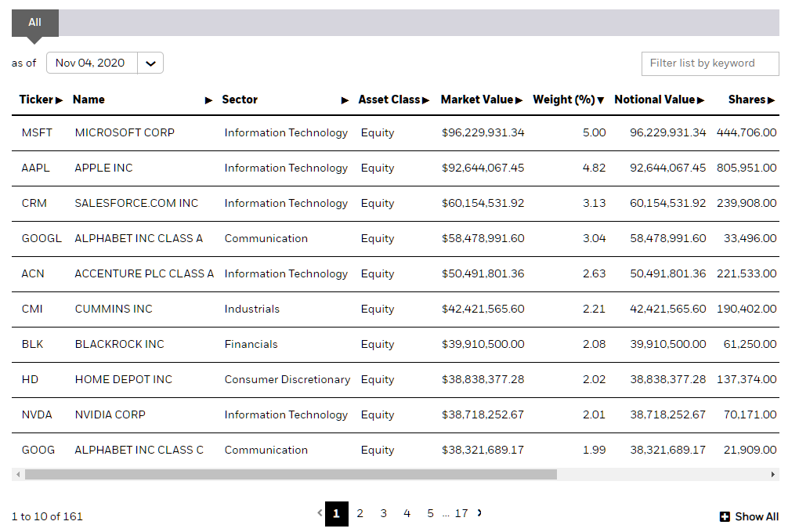The width and height of the screenshot is (799, 532).
Task: Click BLACKROCK INC name cell
Action: (x=119, y=344)
